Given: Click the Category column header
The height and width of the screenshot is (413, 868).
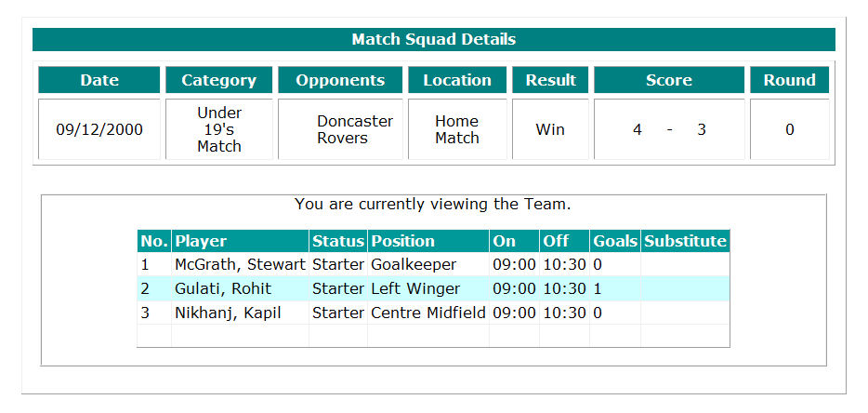Looking at the screenshot, I should coord(218,80).
